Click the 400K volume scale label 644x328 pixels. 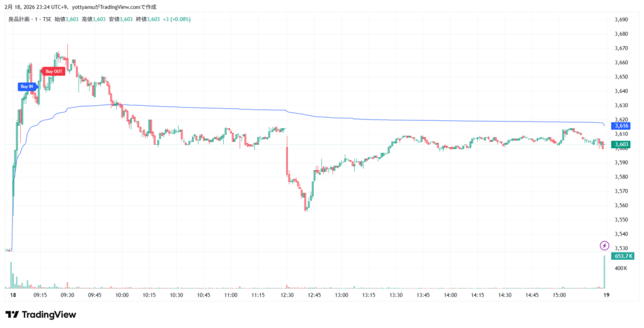click(619, 268)
